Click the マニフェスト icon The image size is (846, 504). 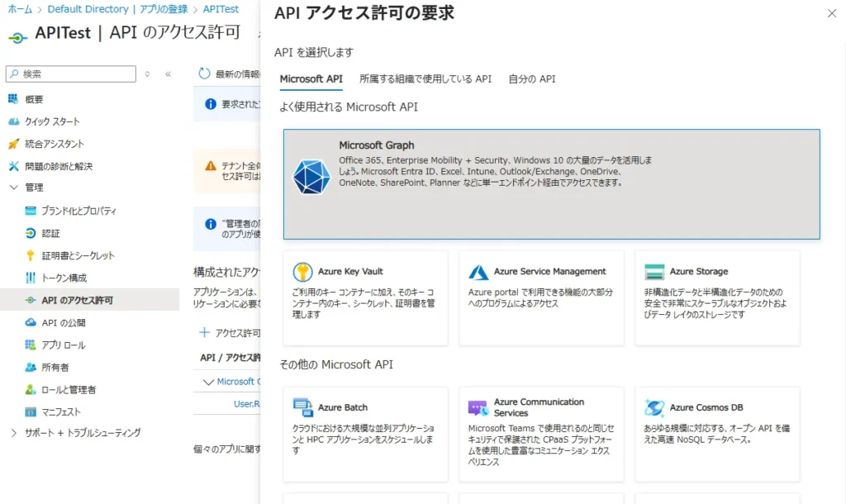[x=31, y=411]
